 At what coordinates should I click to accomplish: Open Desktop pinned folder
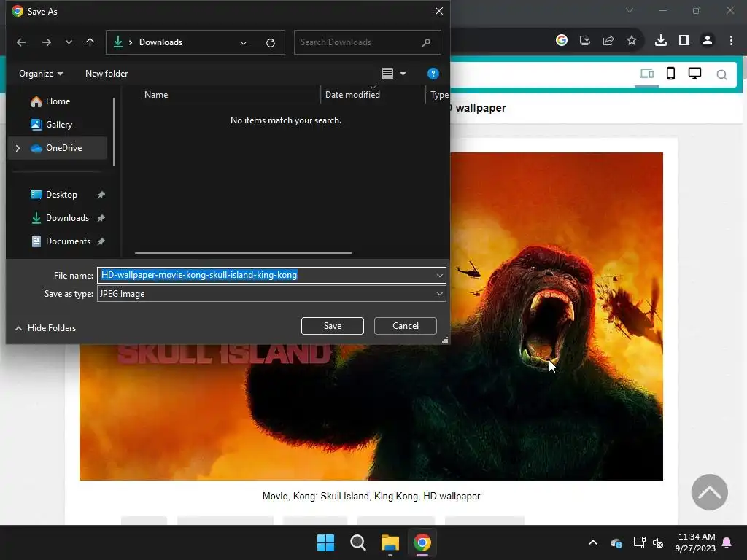point(58,195)
